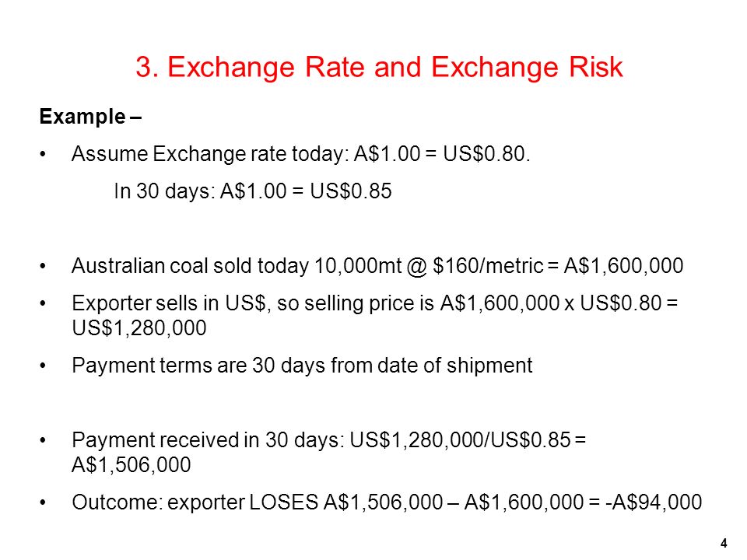Select the Australian coal sold today bullet

click(377, 266)
